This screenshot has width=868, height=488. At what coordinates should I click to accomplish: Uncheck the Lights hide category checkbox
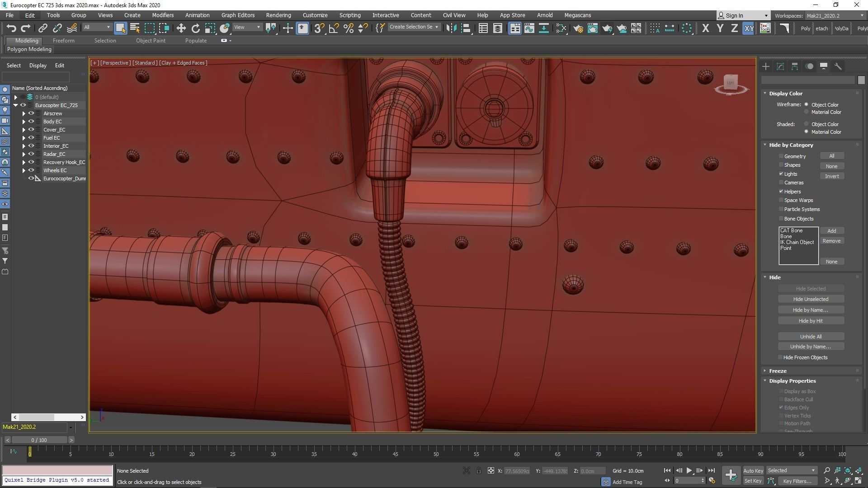coord(781,174)
